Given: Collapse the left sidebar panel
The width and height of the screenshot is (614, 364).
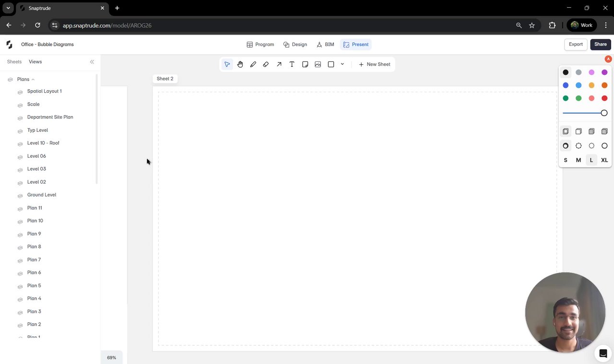Looking at the screenshot, I should [92, 62].
